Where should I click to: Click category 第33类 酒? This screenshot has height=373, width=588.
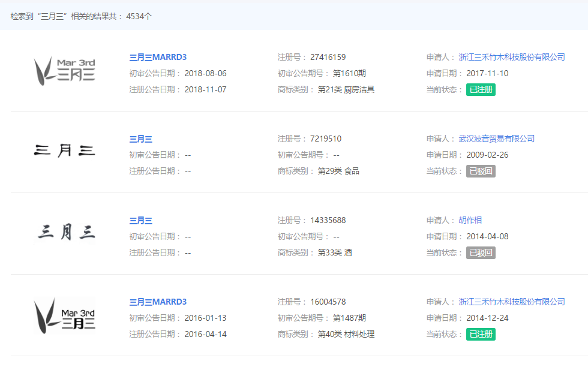click(x=335, y=252)
